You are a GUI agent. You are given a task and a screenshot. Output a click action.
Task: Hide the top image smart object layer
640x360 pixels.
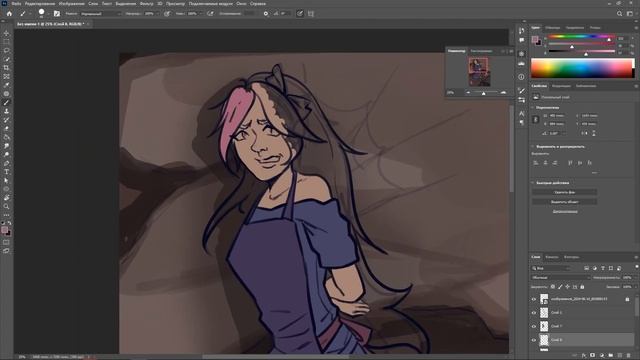tap(533, 299)
